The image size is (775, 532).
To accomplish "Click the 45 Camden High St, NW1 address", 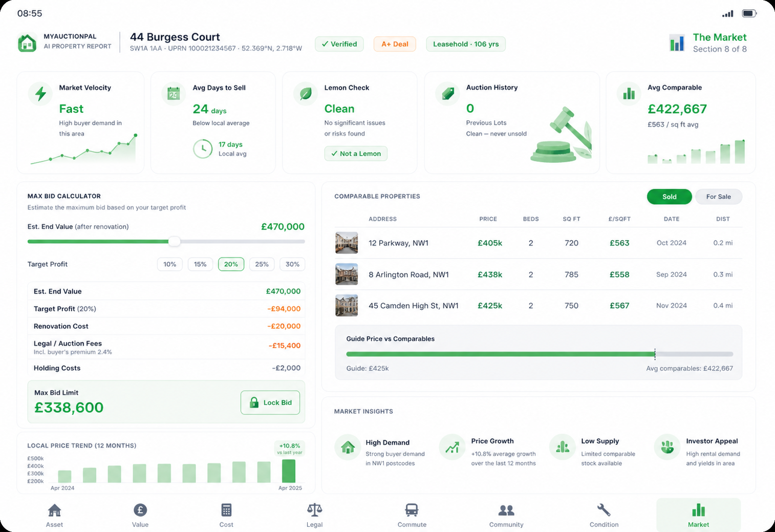I will [x=414, y=306].
